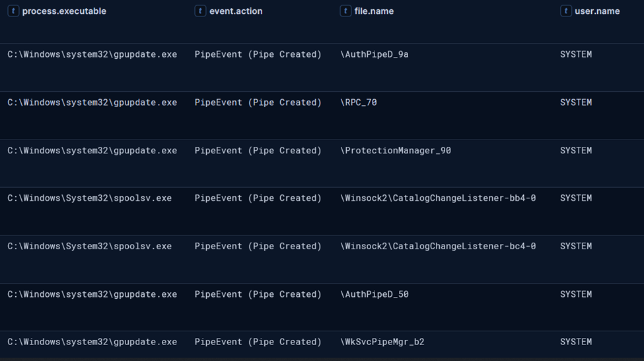
Task: Select the user.name column header
Action: pos(597,11)
